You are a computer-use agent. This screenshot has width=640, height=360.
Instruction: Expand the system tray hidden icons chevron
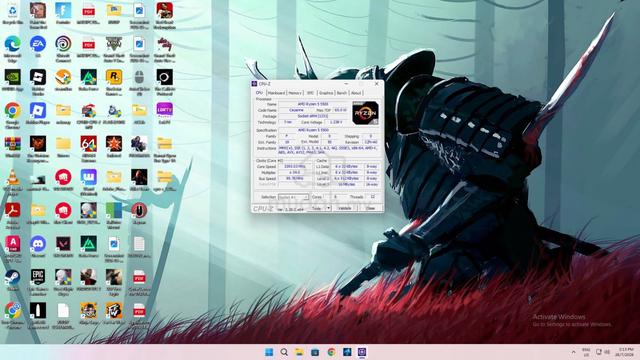[x=573, y=352]
